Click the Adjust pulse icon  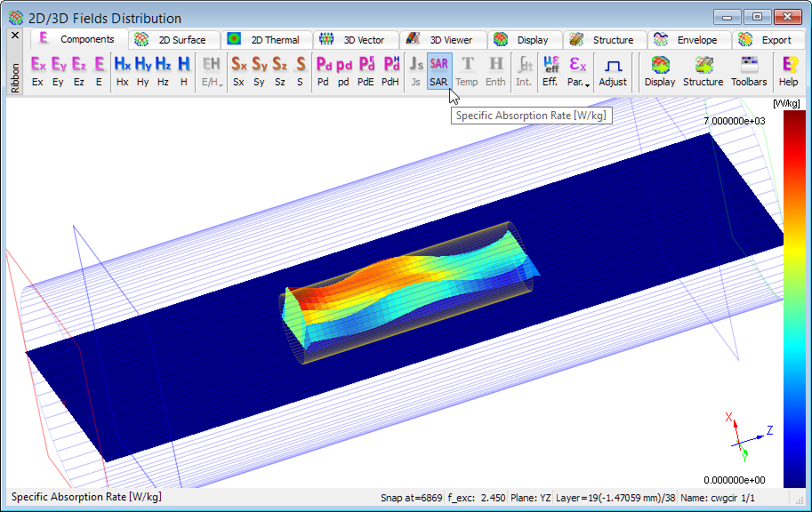click(612, 70)
